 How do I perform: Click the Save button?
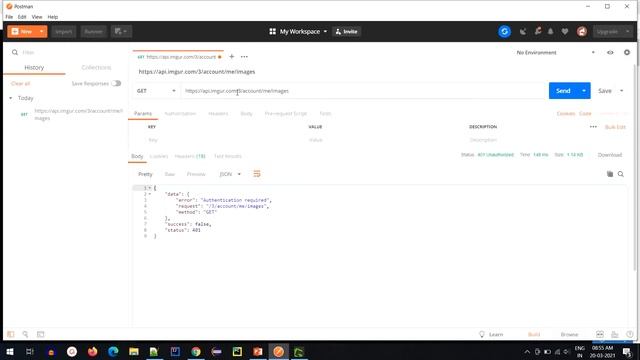point(604,91)
